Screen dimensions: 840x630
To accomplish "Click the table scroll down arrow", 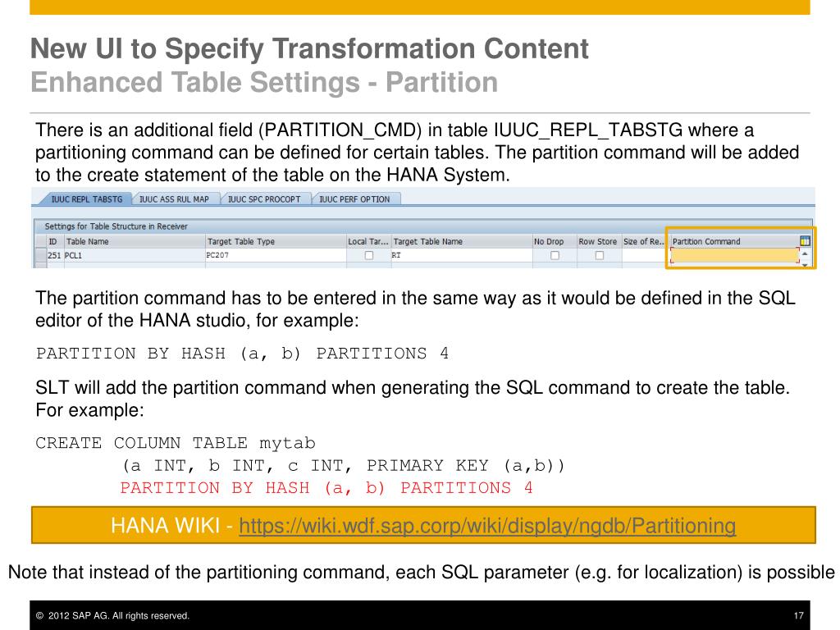I will coord(805,265).
